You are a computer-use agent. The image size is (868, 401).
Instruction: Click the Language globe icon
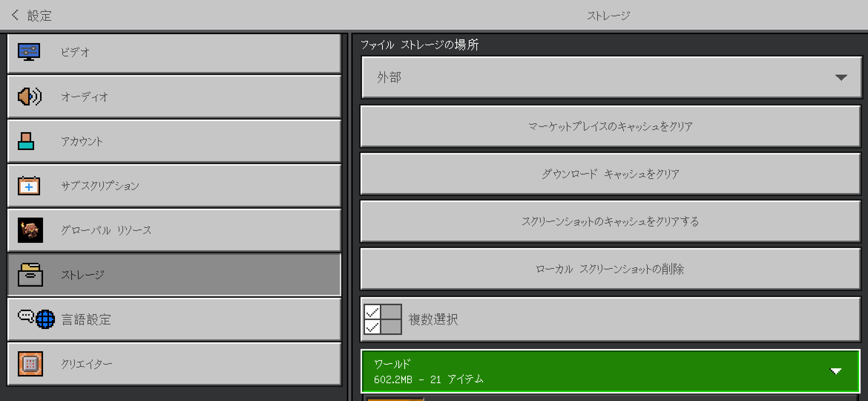(45, 319)
